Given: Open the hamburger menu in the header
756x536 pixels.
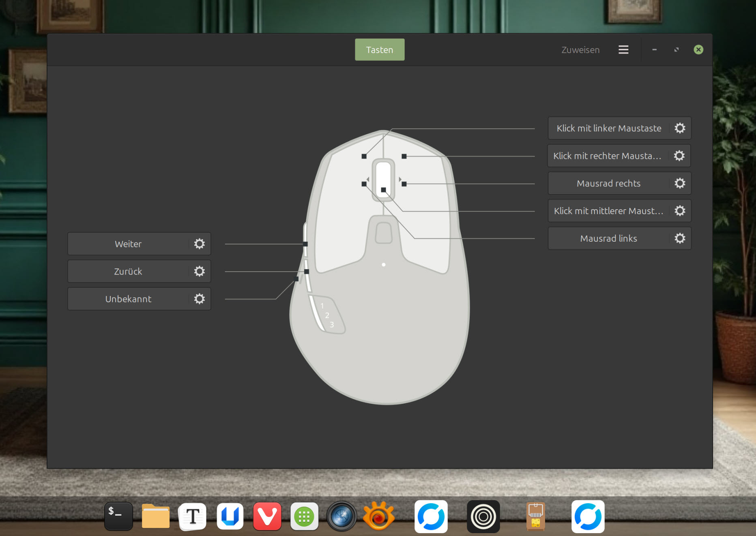Looking at the screenshot, I should [623, 49].
